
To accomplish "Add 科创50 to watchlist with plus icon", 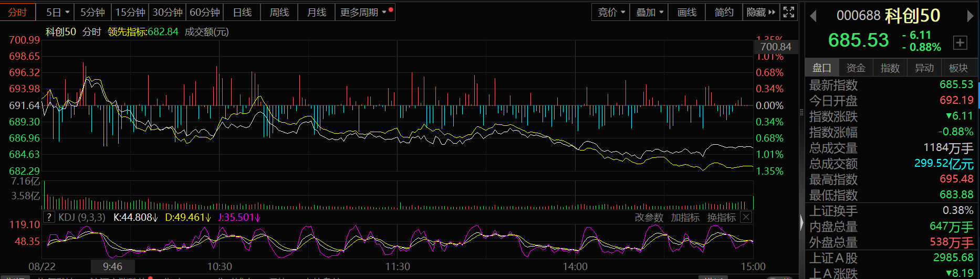I will [960, 42].
